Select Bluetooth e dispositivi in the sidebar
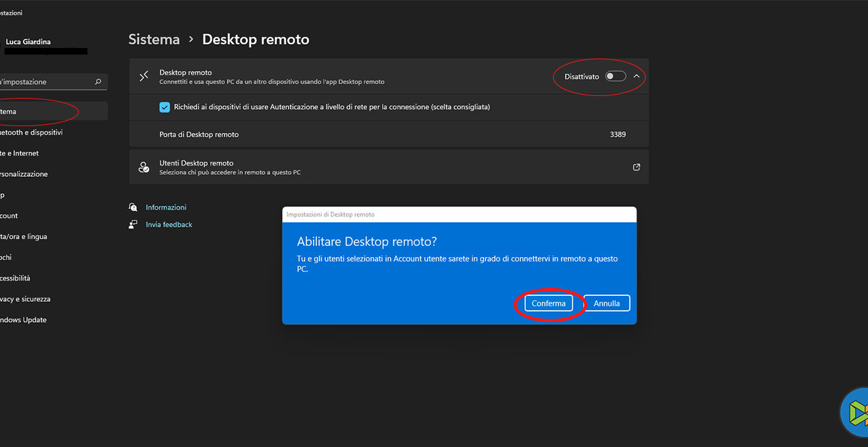This screenshot has height=447, width=868. [x=33, y=132]
